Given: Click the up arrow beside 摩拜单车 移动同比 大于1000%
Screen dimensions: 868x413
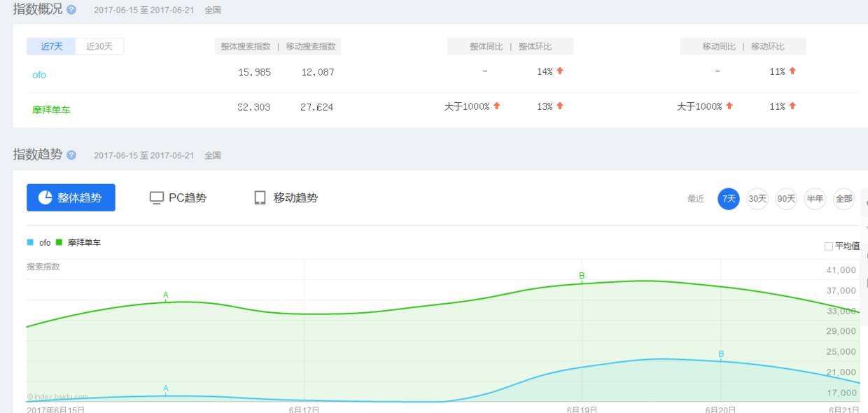Looking at the screenshot, I should pyautogui.click(x=729, y=106).
